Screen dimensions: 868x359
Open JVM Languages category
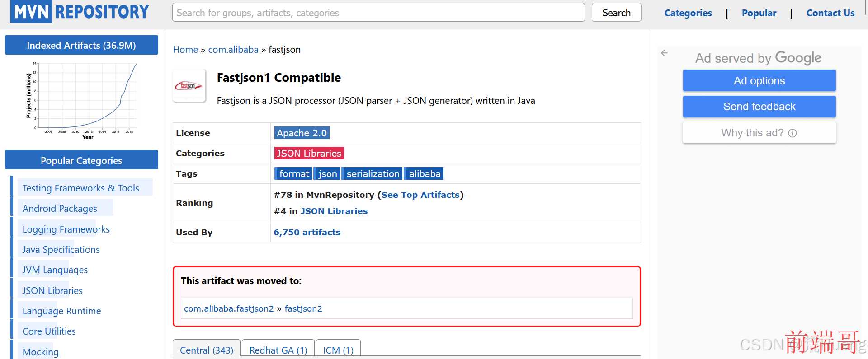point(55,270)
